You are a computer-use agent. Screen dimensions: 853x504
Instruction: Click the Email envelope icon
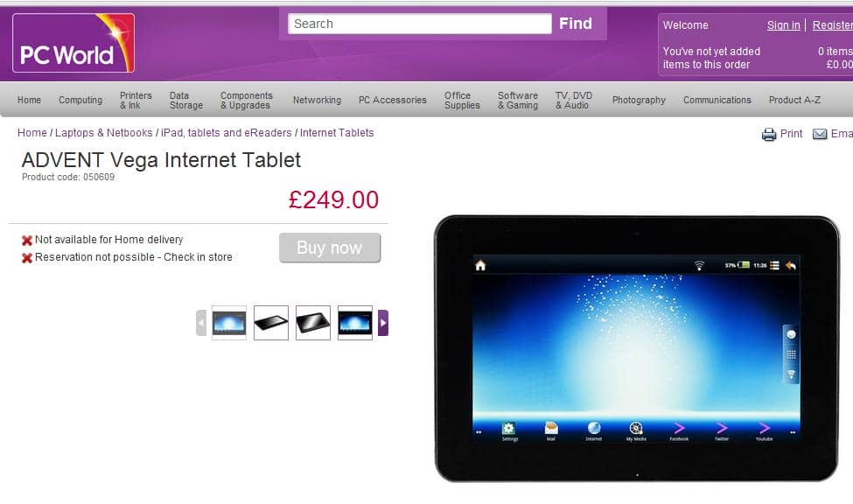coord(819,134)
